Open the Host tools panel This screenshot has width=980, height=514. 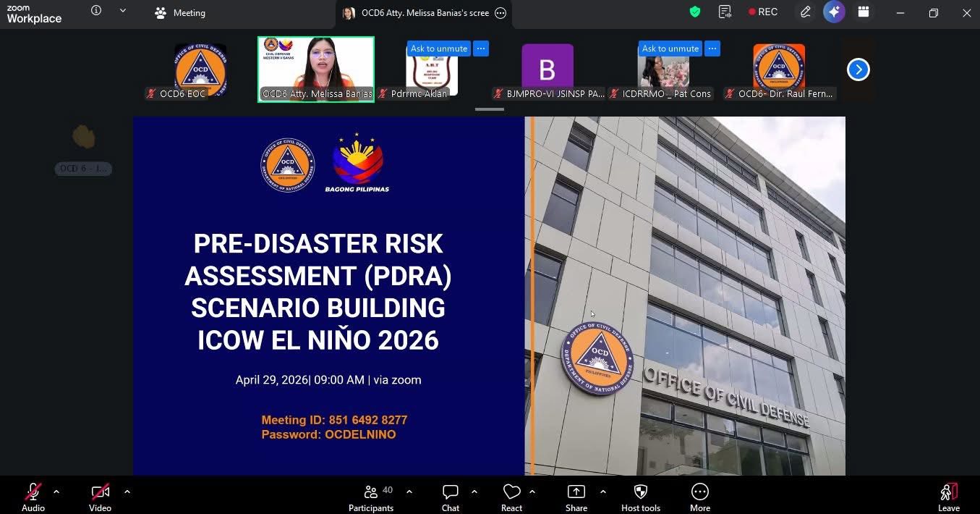coord(640,496)
